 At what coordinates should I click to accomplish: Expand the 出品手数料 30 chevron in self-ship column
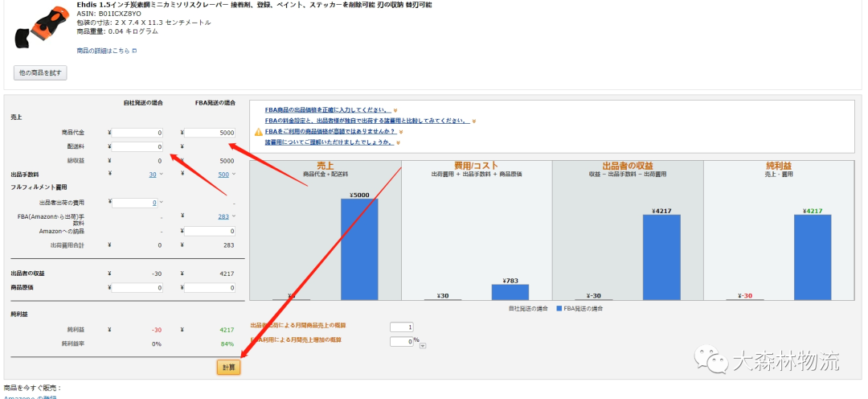(x=161, y=174)
